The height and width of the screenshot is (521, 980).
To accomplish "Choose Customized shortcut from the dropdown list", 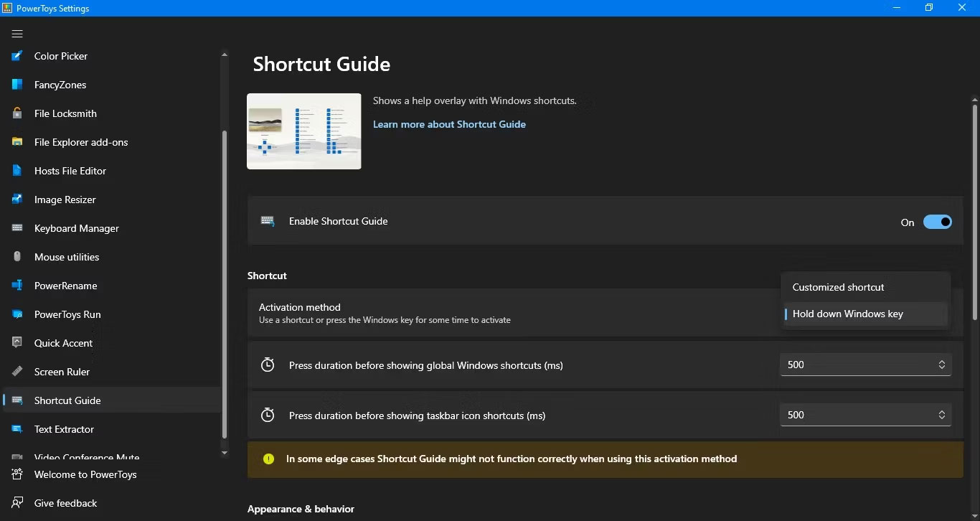I will [838, 287].
